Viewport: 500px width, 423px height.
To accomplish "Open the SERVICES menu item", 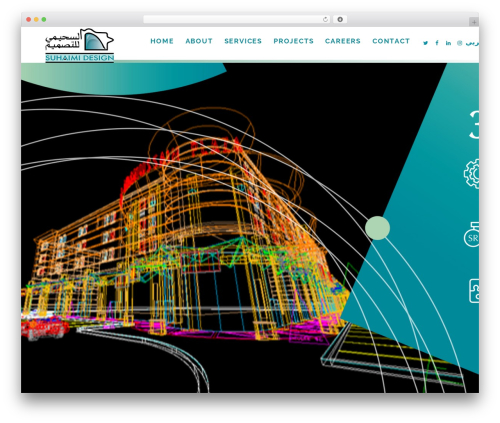I will [x=243, y=41].
